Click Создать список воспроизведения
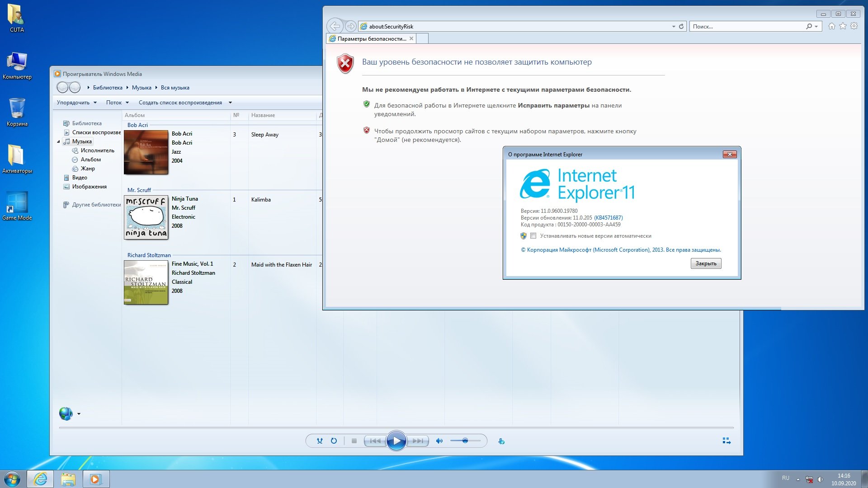The width and height of the screenshot is (868, 488). tap(180, 103)
